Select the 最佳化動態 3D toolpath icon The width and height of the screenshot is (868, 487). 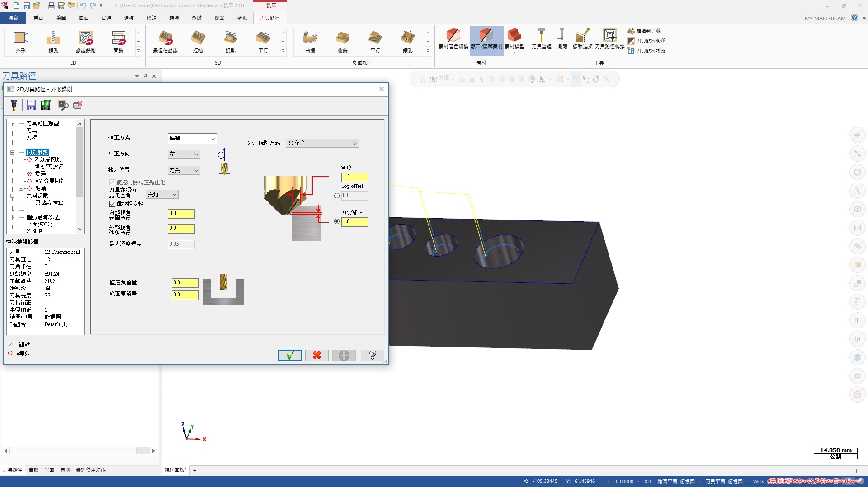tap(165, 42)
